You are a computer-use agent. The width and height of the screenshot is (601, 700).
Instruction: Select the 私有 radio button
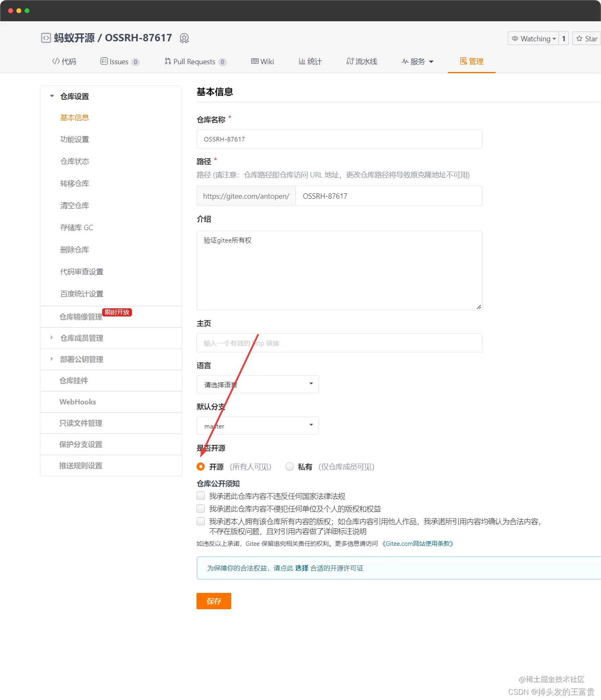point(290,467)
